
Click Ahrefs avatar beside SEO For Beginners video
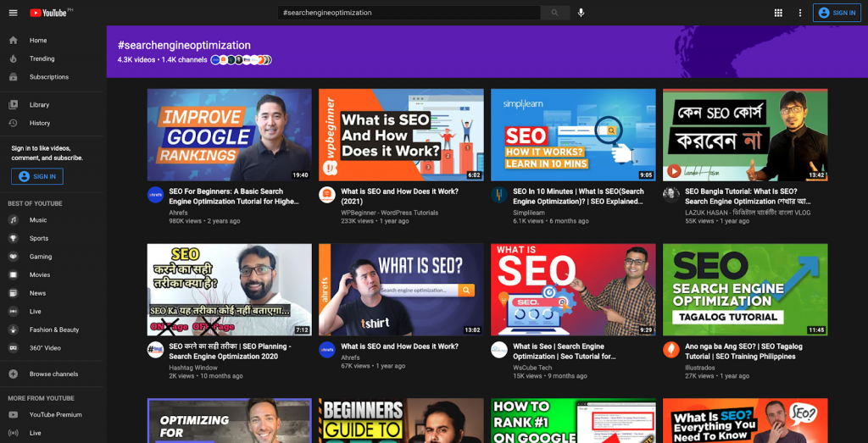click(x=155, y=195)
